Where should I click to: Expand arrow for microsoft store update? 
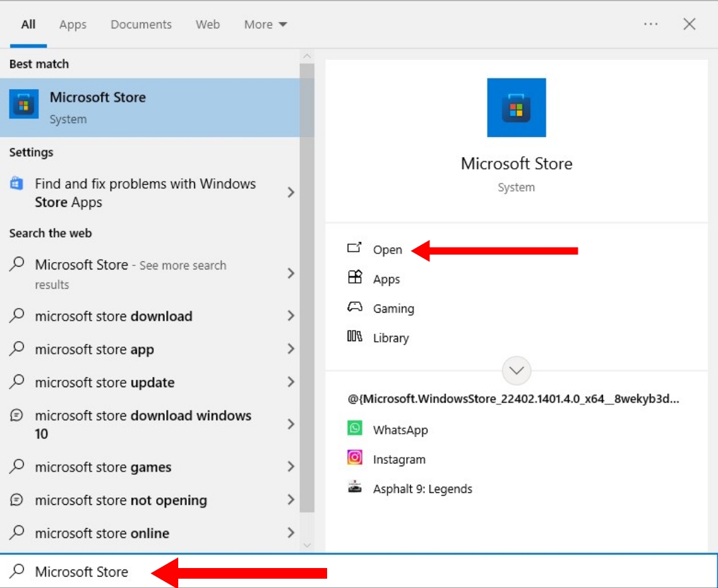coord(291,382)
